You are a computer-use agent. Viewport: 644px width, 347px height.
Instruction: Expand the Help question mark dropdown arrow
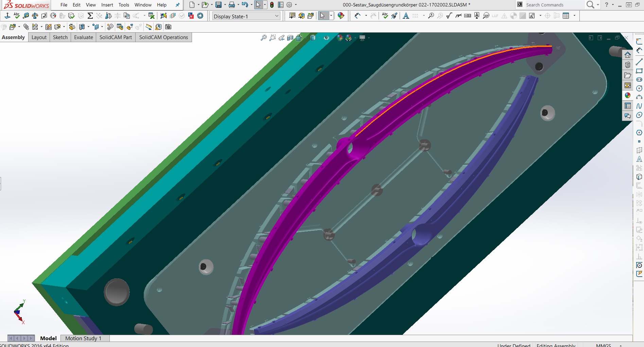[x=613, y=5]
